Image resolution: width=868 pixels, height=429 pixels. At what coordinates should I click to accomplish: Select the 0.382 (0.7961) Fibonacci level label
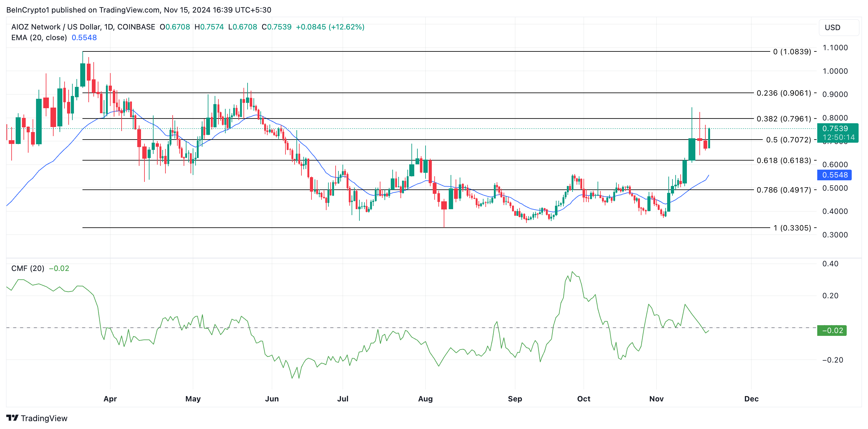pyautogui.click(x=783, y=119)
